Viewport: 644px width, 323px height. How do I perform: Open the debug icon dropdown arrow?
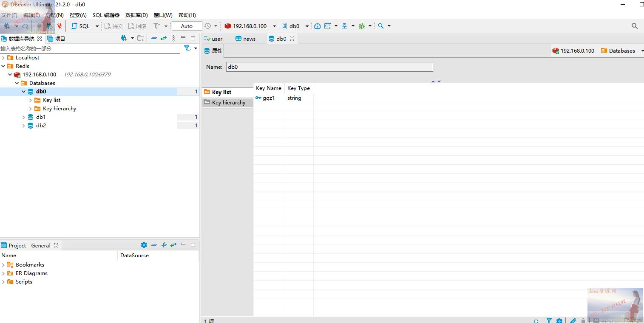[370, 26]
